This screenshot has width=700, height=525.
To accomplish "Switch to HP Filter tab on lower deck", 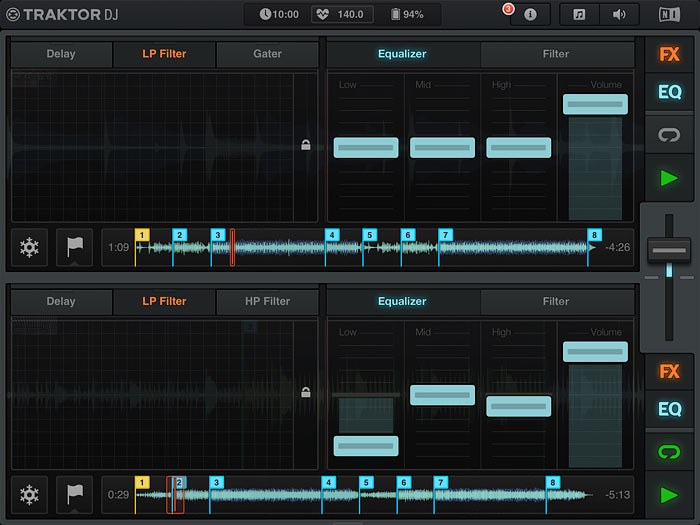I will coord(267,301).
